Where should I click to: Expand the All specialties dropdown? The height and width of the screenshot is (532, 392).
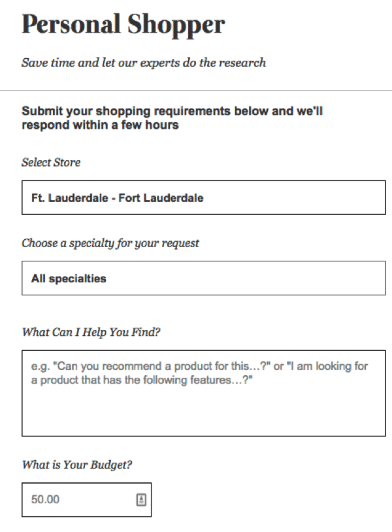(x=203, y=278)
